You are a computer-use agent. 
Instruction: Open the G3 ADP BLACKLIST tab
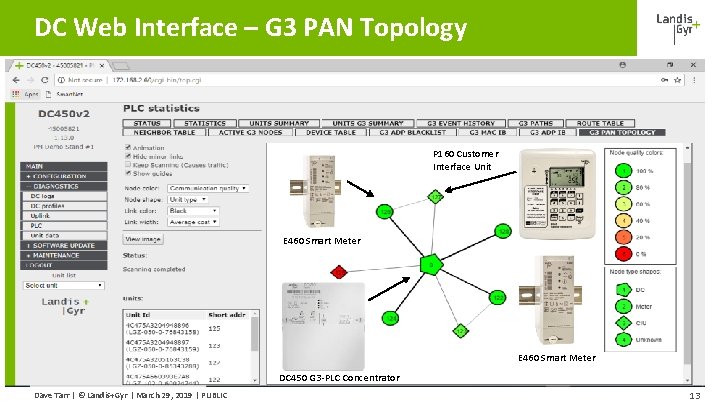point(412,132)
